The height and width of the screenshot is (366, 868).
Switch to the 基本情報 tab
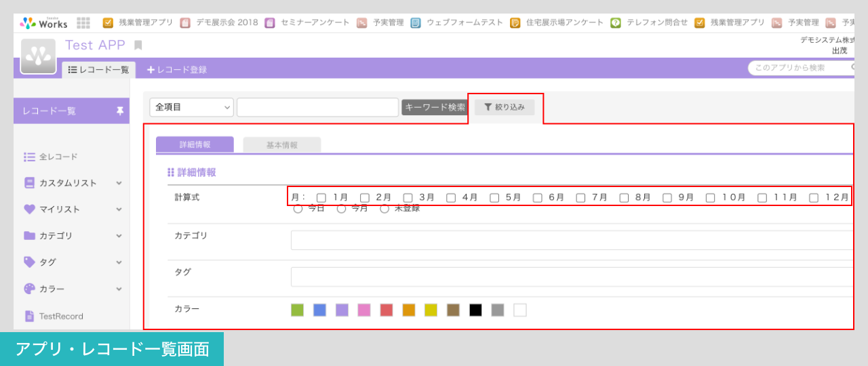[x=282, y=145]
